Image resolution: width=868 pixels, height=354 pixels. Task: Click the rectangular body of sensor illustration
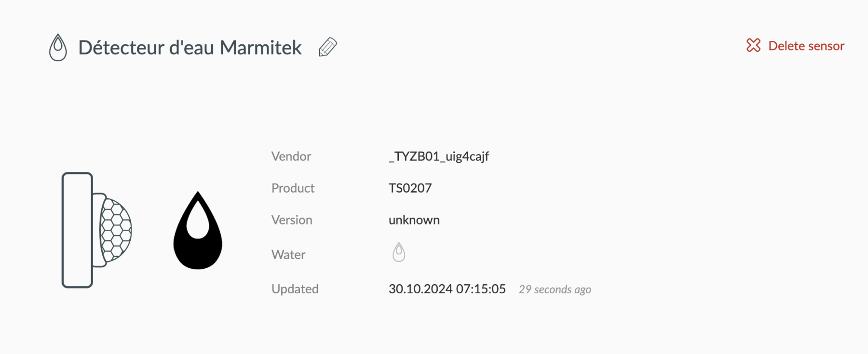click(x=77, y=230)
